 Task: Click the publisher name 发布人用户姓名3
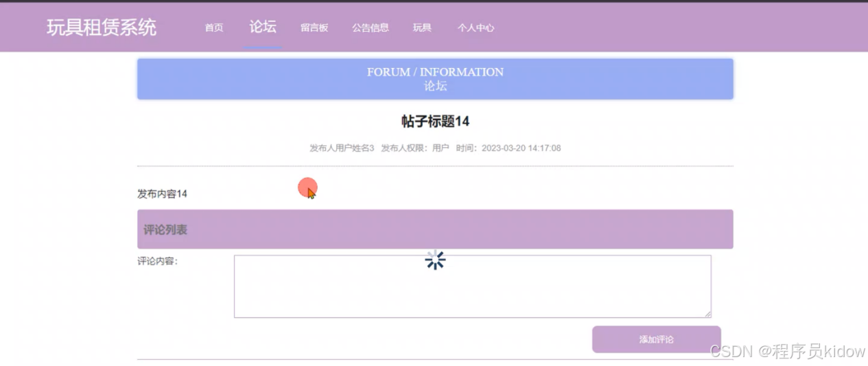coord(342,148)
